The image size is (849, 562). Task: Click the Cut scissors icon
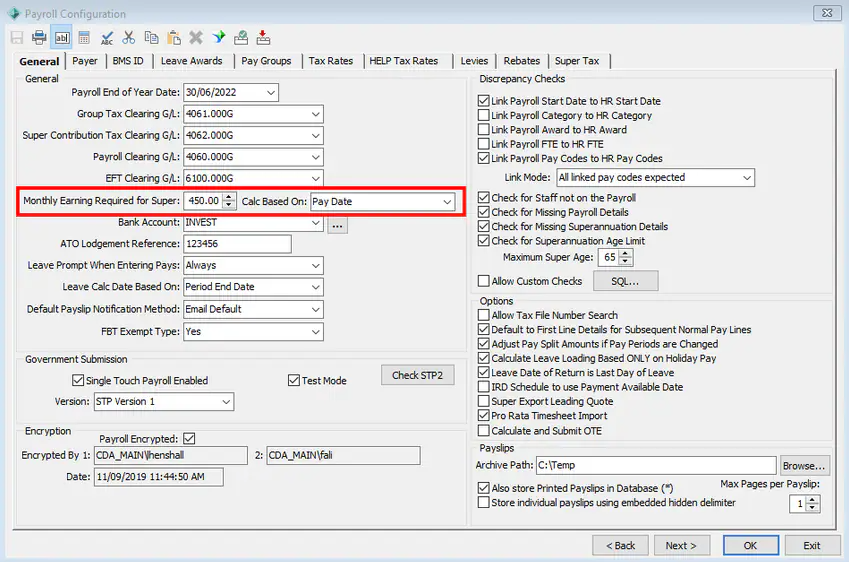[129, 38]
